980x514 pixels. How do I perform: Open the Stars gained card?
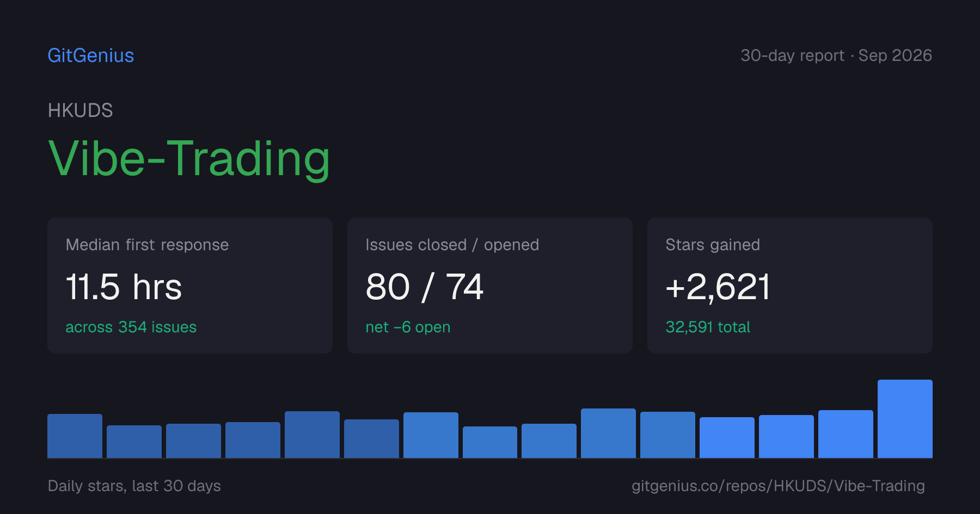(x=790, y=286)
